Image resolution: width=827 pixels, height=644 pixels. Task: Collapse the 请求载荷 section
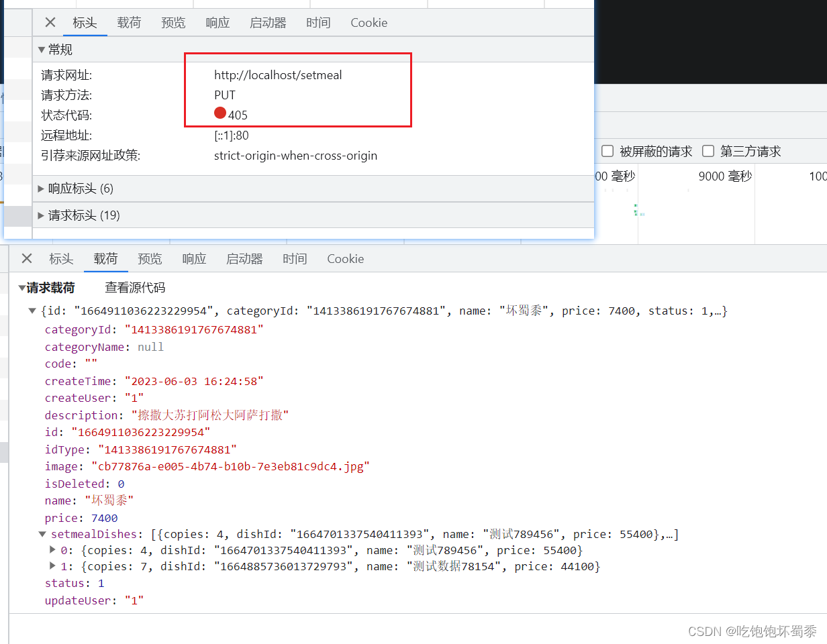(22, 288)
